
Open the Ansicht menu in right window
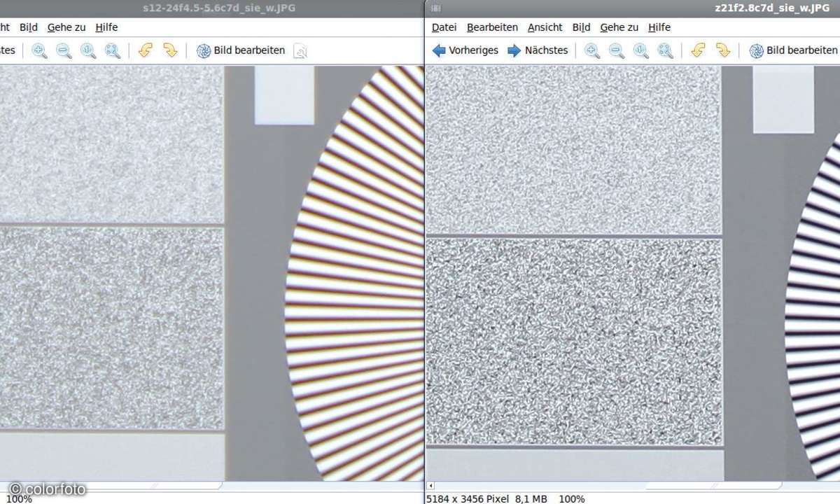545,27
